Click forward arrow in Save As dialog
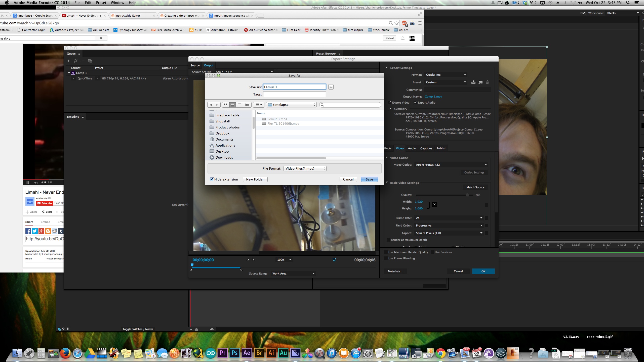Screen dimensions: 644x362 217,105
